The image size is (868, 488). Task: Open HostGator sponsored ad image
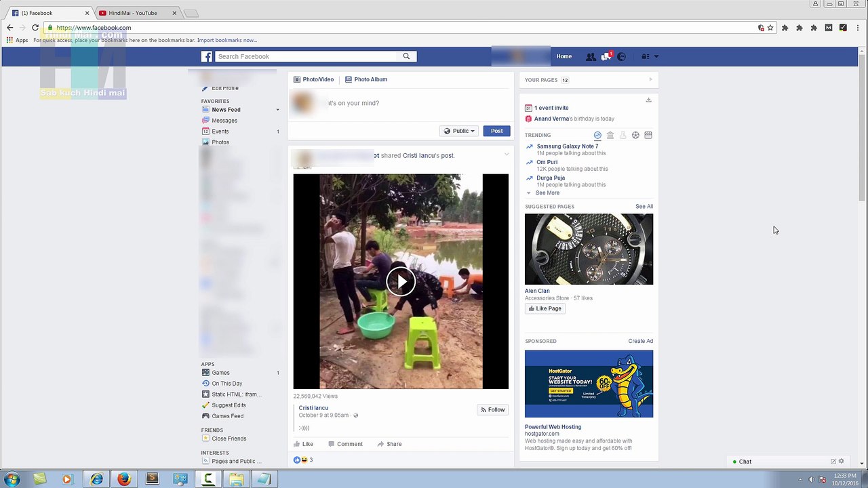point(589,384)
